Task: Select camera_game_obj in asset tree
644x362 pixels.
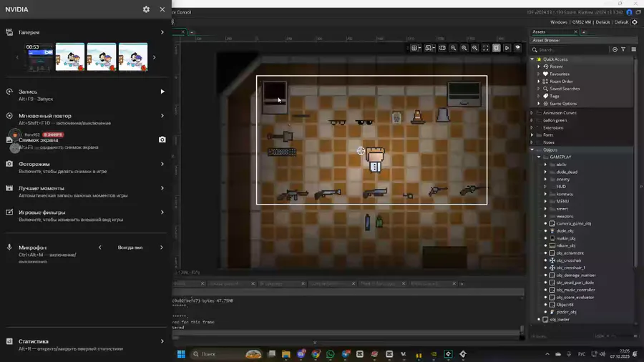Action: [573, 224]
